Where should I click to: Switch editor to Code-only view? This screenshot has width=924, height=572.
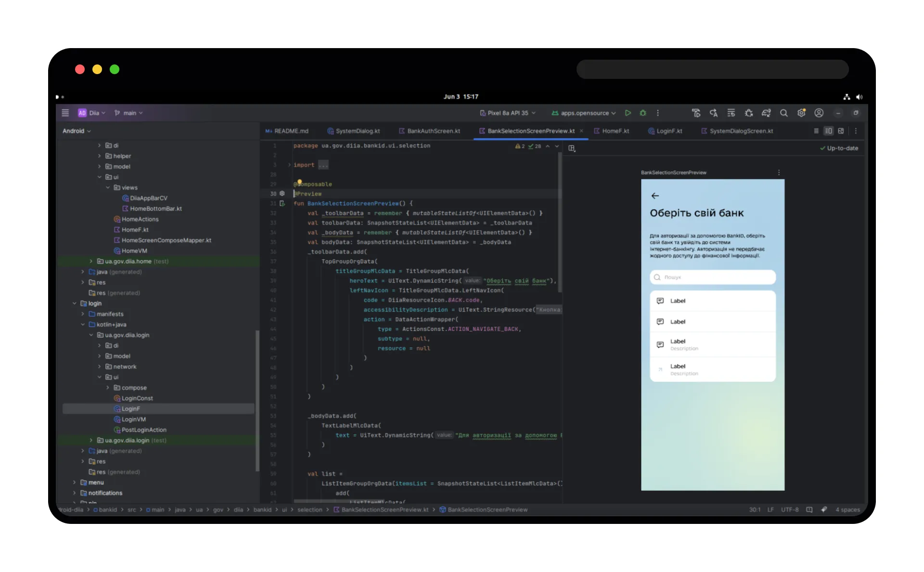[x=816, y=131]
